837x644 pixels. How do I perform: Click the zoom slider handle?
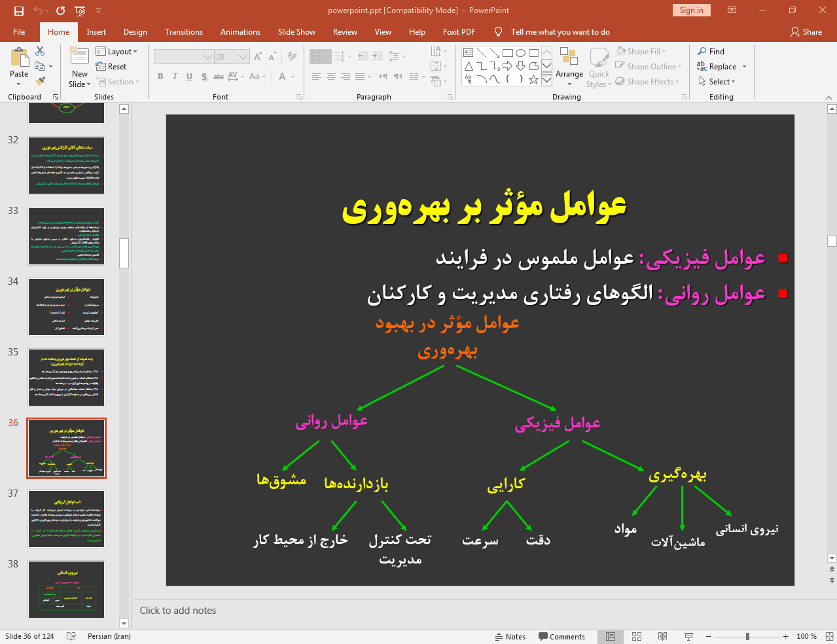[x=747, y=637]
